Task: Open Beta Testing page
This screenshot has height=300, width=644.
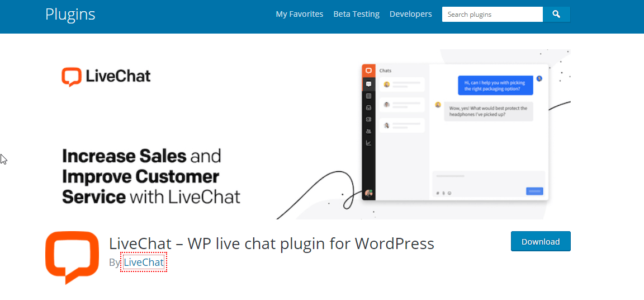Action: pos(357,14)
